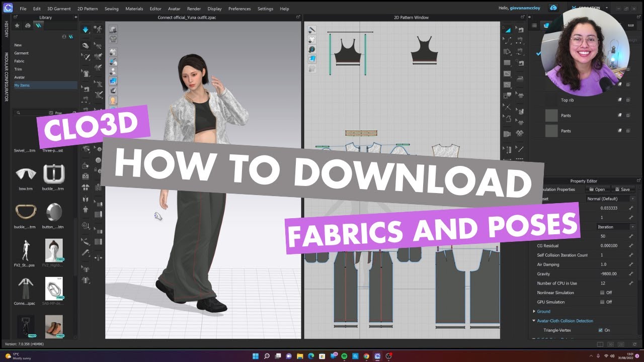The height and width of the screenshot is (362, 644).
Task: Expand the Ground section
Action: pos(534,311)
